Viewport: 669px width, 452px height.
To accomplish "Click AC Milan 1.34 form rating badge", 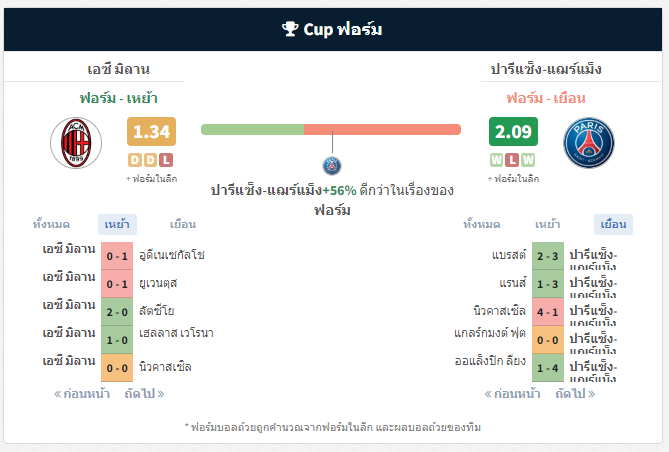I will pos(151,132).
